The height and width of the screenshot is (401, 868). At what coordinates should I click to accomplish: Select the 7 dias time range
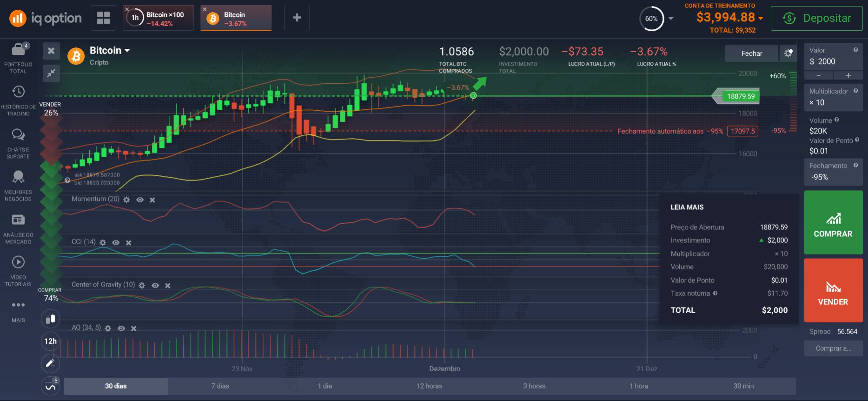coord(220,386)
